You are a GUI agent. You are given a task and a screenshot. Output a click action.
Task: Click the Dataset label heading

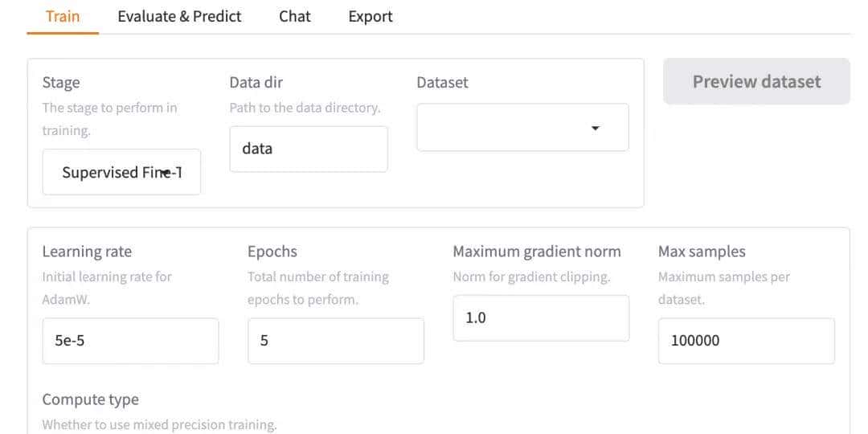coord(442,83)
